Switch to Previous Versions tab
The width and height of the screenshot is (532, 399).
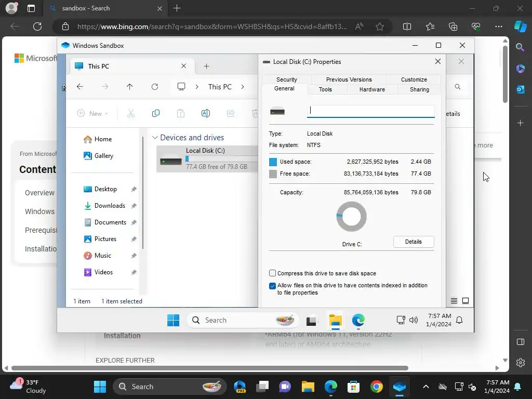(349, 79)
